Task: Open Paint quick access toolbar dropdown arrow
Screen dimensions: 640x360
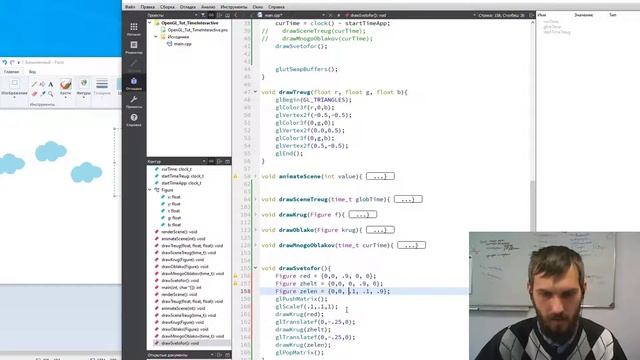Action: point(19,62)
